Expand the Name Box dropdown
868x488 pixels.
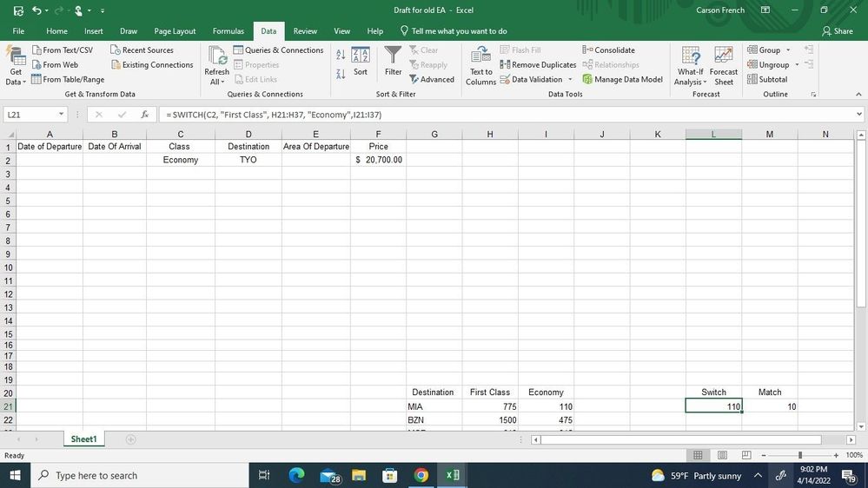[x=61, y=115]
